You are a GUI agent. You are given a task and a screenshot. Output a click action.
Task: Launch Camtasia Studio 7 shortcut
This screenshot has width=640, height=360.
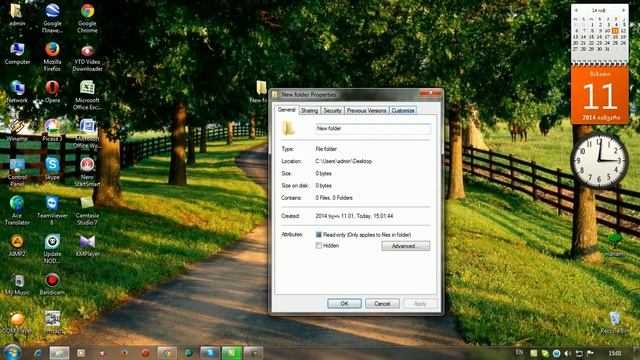pyautogui.click(x=87, y=210)
